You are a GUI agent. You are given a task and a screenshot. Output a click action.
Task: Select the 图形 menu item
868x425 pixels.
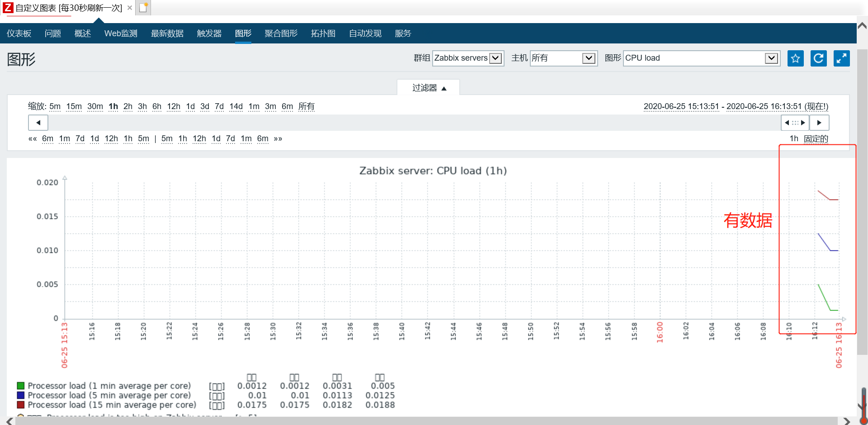point(243,33)
